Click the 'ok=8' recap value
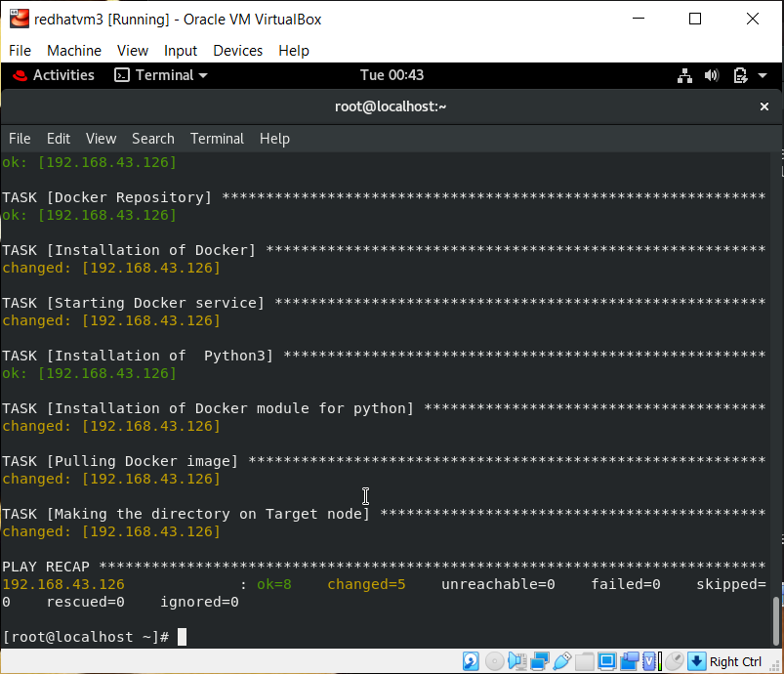The image size is (784, 674). pos(274,584)
